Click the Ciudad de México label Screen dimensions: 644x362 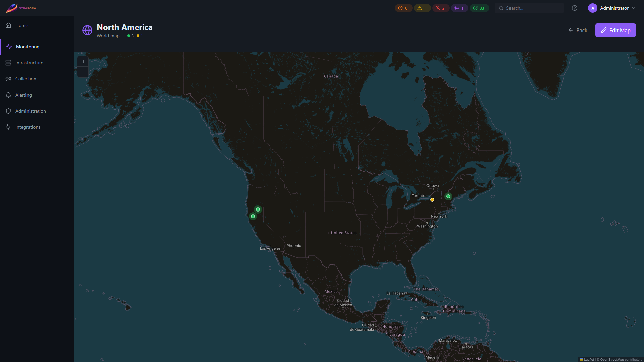[x=343, y=303]
